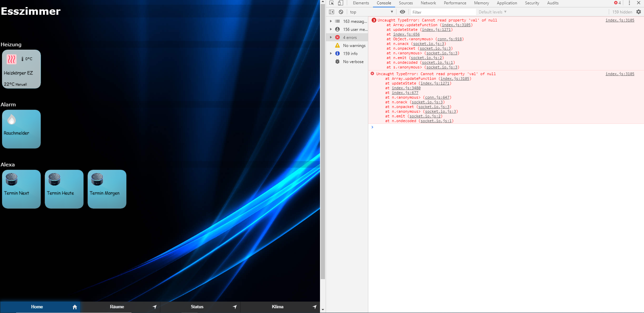The image size is (644, 313).
Task: Expand the 156 user messages group
Action: tap(331, 30)
